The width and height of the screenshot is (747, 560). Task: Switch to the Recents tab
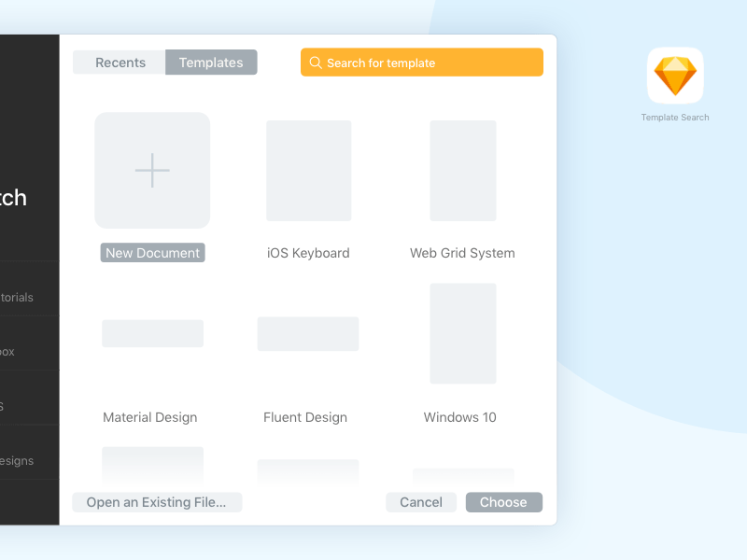click(x=120, y=62)
